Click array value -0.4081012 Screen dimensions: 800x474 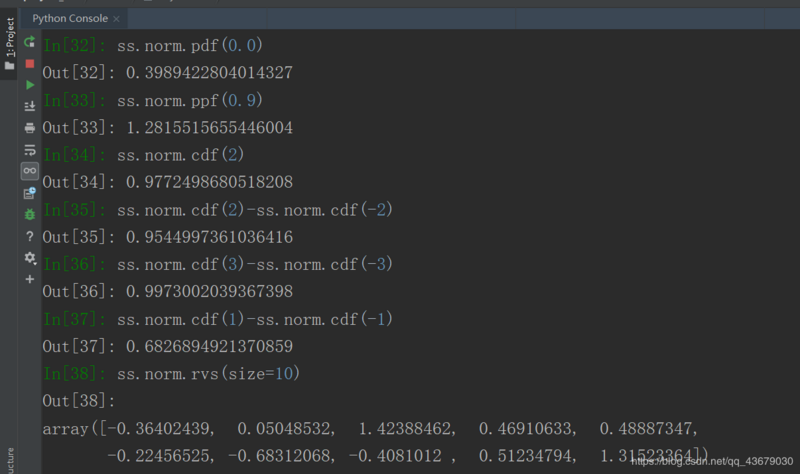[395, 456]
